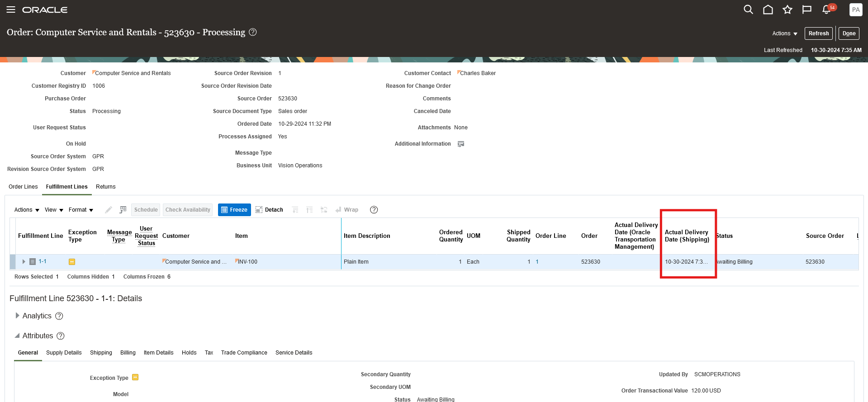Click the help icon next to Analytics
Screen dimensions: 868x402
coord(59,316)
